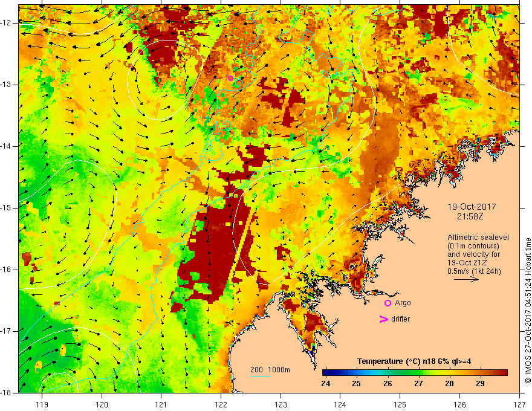Click the date text 19-Oct-2017
The height and width of the screenshot is (411, 532).
point(472,207)
